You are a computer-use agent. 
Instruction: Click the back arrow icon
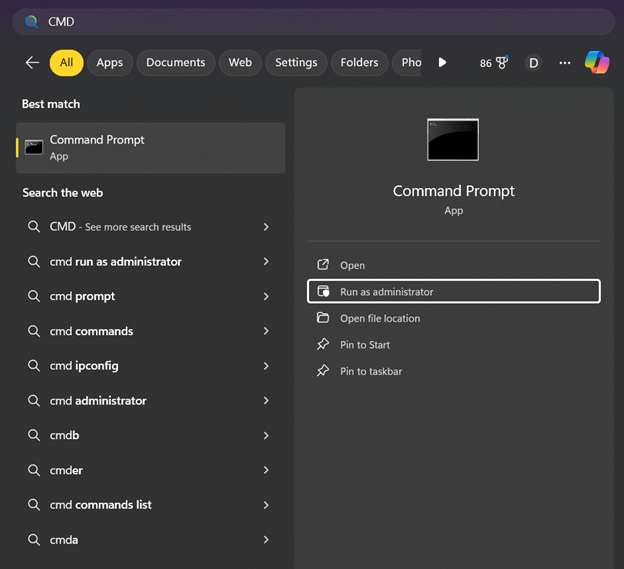tap(32, 62)
